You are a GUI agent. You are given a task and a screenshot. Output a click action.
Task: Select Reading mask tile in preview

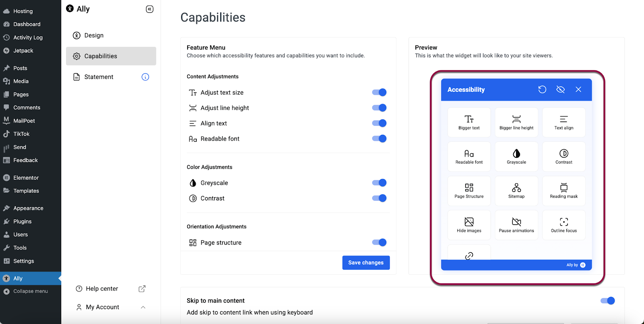pyautogui.click(x=564, y=191)
